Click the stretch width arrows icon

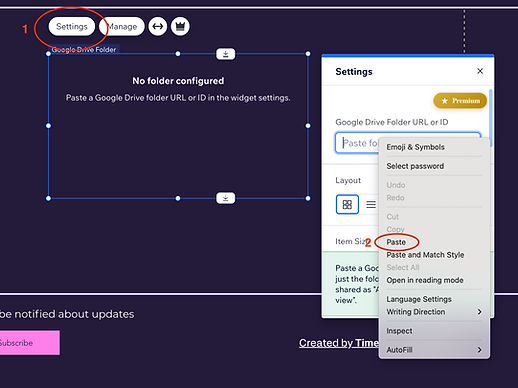tap(158, 26)
